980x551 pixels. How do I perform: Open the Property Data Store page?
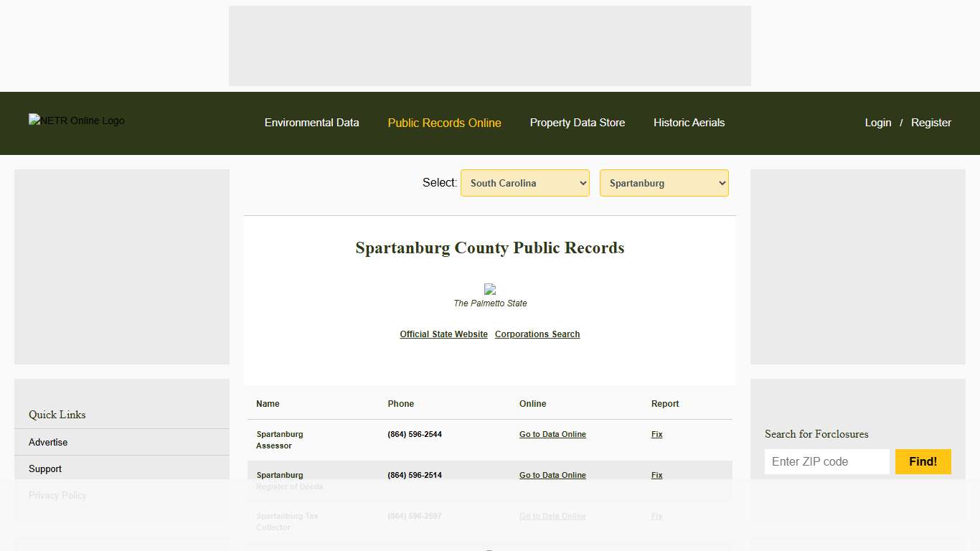[x=578, y=123]
